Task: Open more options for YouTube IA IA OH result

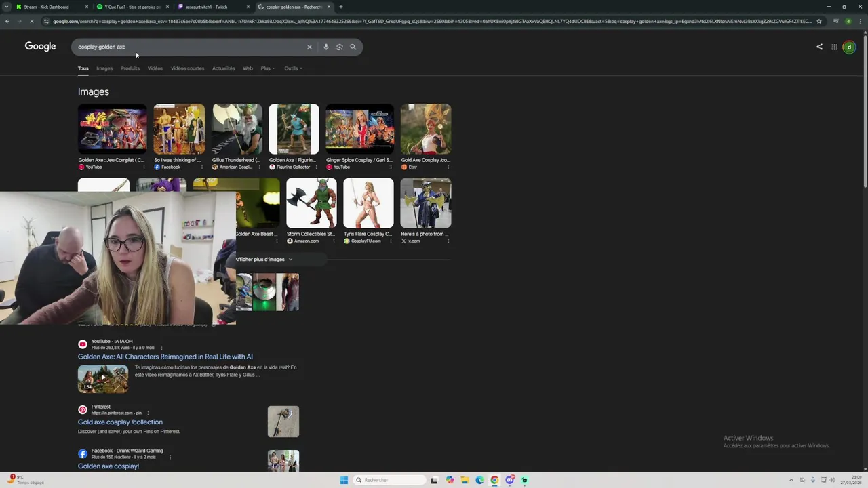Action: pyautogui.click(x=161, y=348)
